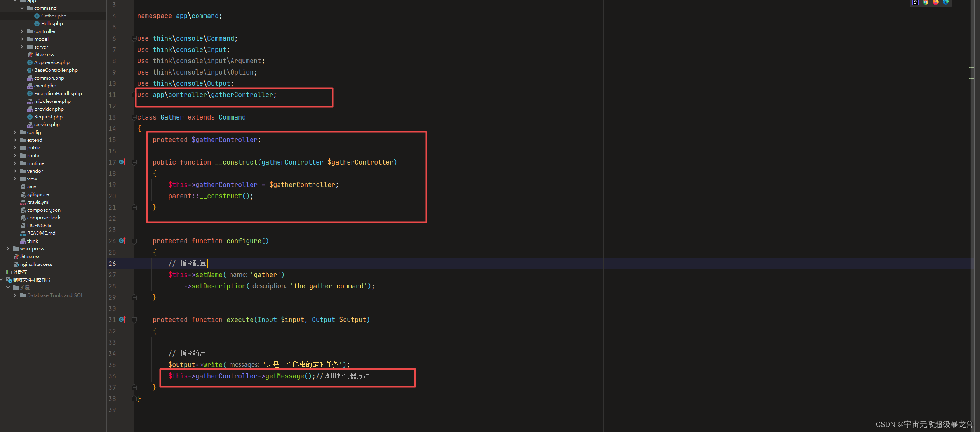Navigate to gatherController class in use statement

242,95
